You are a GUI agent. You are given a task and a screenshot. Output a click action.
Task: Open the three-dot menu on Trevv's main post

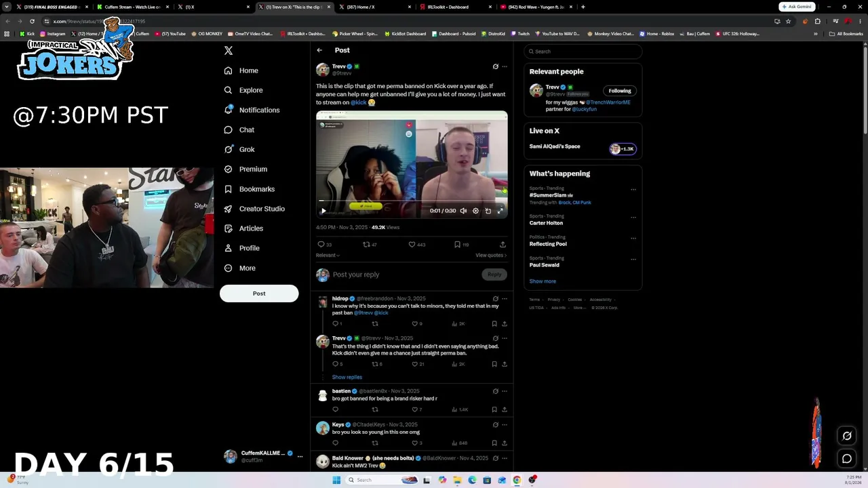coord(504,66)
